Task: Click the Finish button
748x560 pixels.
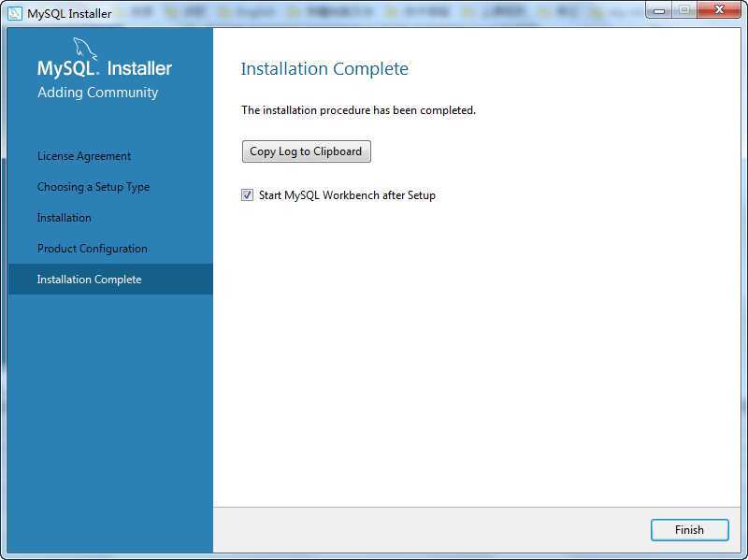Action: tap(689, 529)
